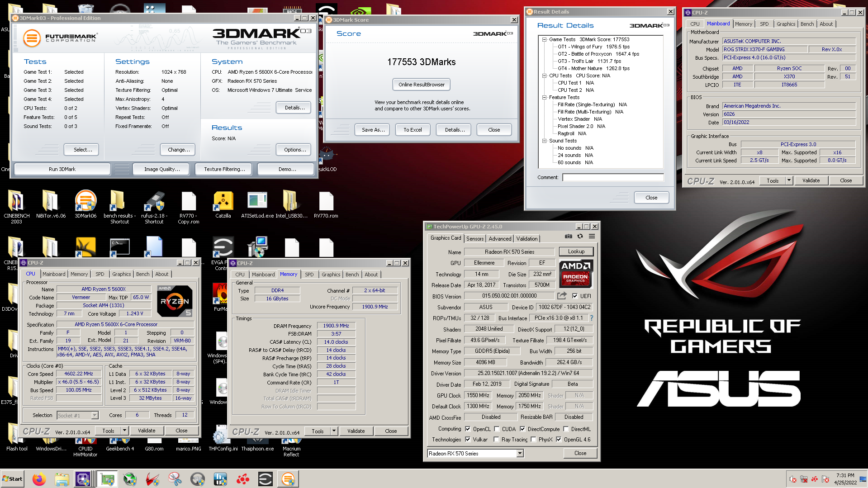Click the Start button
868x488 pixels.
[12, 479]
